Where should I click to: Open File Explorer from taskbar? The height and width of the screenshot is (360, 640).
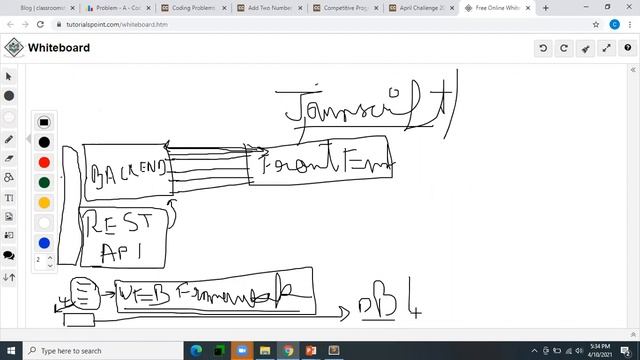coord(265,350)
